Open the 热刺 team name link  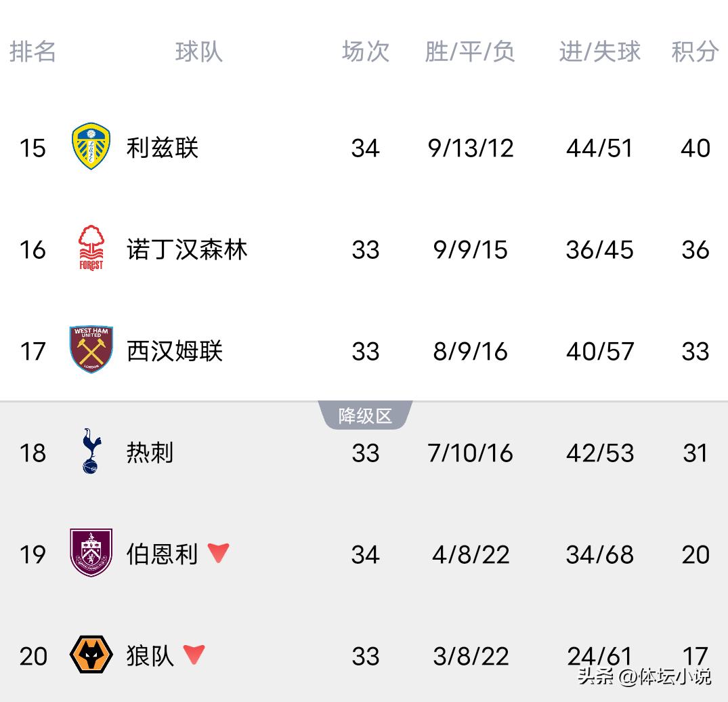tap(150, 453)
